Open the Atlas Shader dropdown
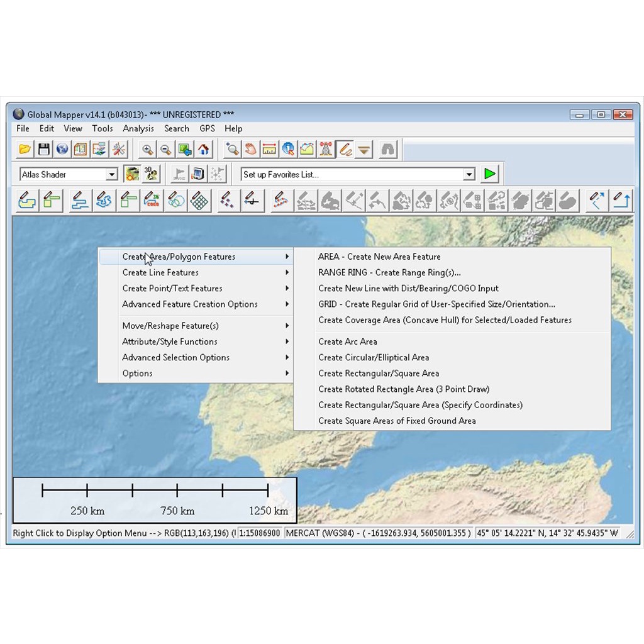Image resolution: width=644 pixels, height=644 pixels. 111,175
